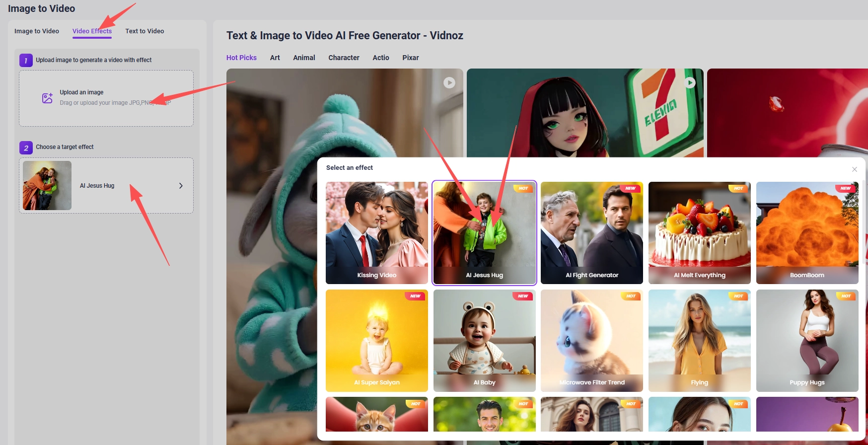
Task: Choose the BoomBoom explosion effect
Action: coord(807,233)
